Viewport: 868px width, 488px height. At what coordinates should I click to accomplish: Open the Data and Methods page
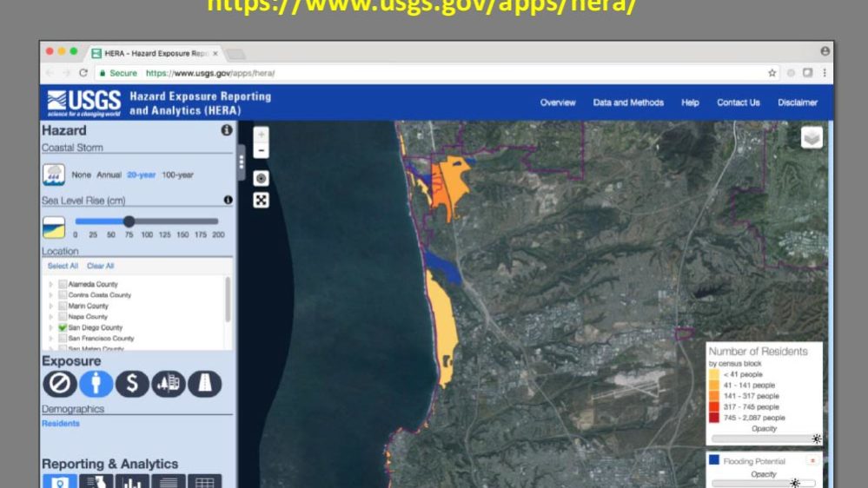(628, 102)
